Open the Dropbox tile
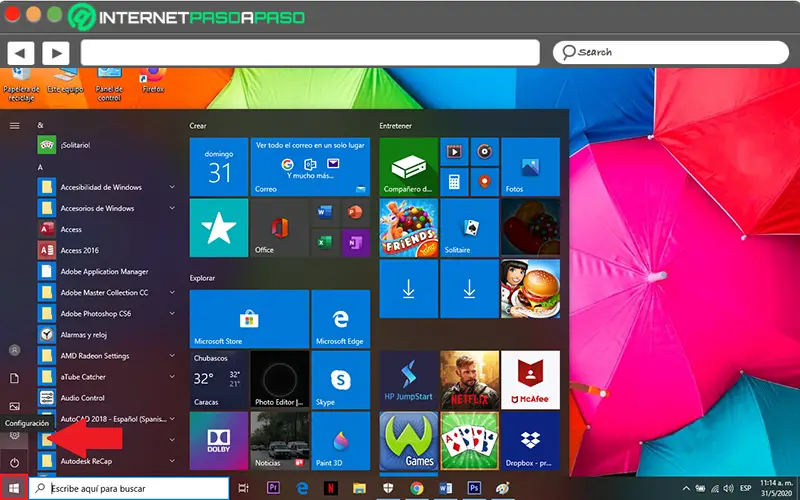 530,441
